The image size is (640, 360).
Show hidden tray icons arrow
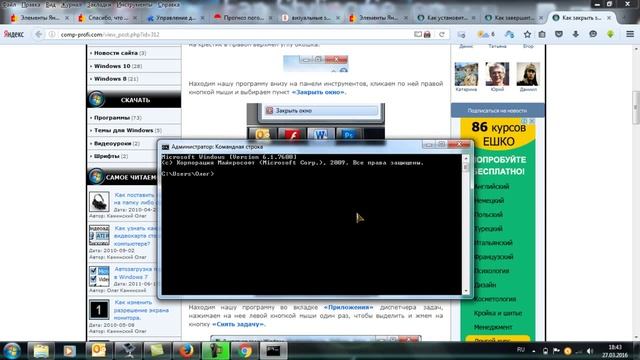(x=533, y=351)
